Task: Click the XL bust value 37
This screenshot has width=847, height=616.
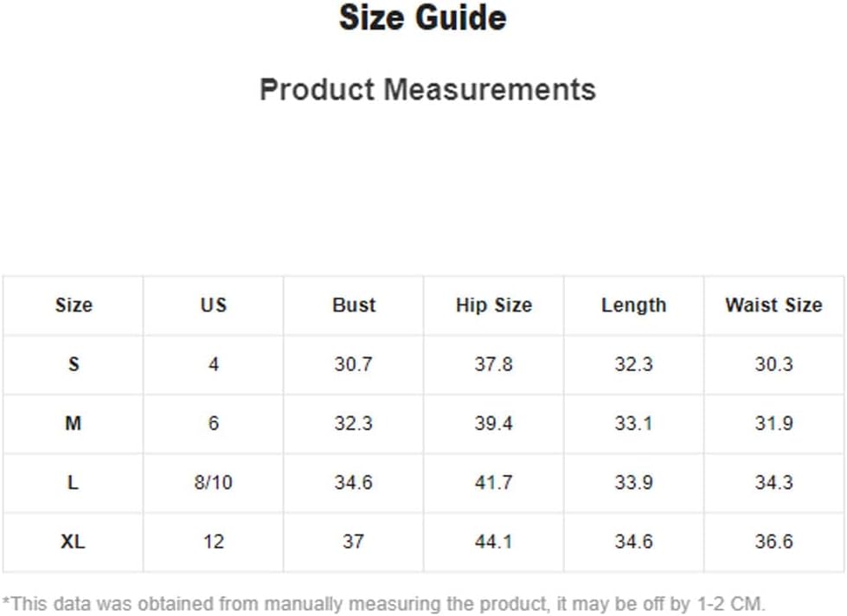Action: point(353,542)
